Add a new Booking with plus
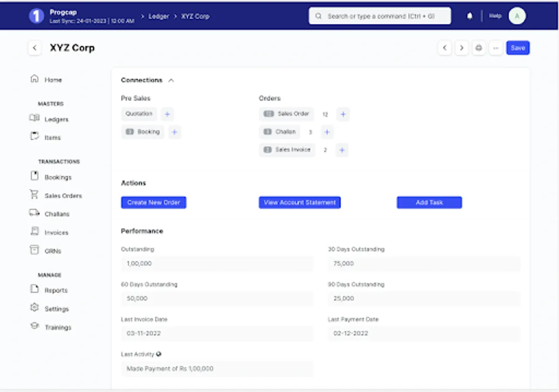This screenshot has width=559, height=392. (175, 132)
